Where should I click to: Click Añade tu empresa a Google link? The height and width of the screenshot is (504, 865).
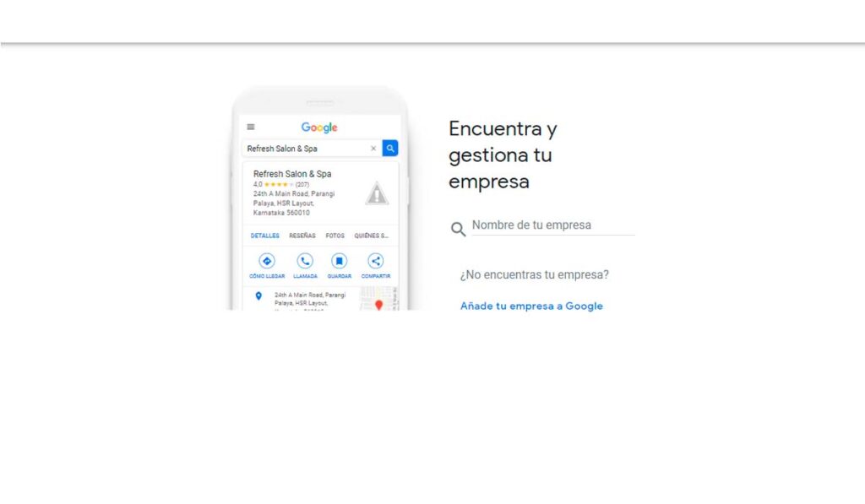point(531,306)
